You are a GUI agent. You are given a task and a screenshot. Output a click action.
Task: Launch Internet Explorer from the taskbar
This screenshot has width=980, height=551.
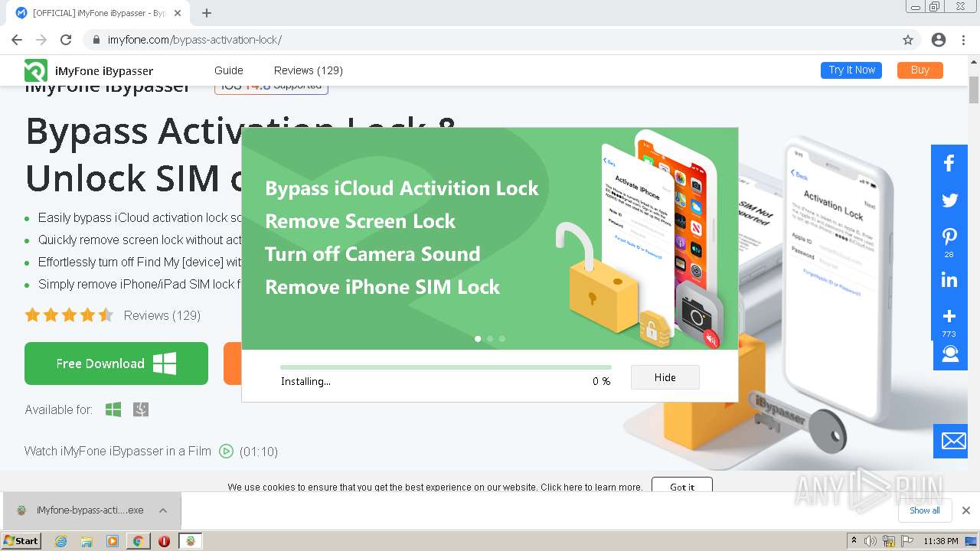click(61, 541)
